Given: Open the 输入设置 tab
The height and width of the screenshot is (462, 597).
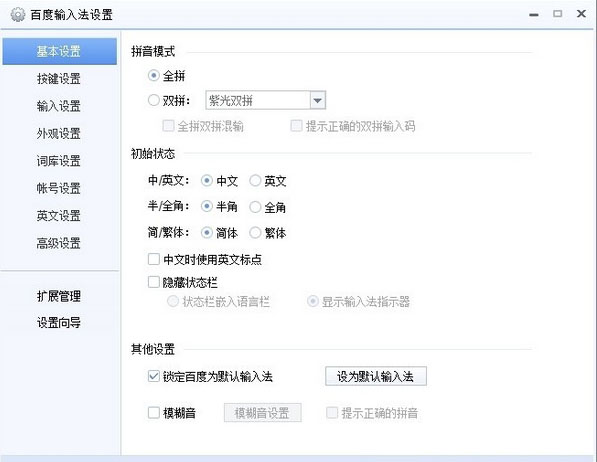Looking at the screenshot, I should click(59, 106).
